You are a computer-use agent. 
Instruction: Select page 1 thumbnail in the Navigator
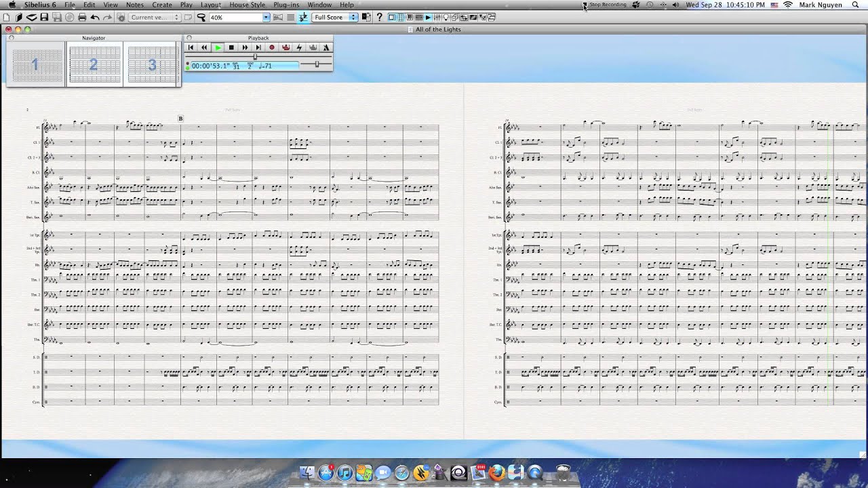point(36,64)
